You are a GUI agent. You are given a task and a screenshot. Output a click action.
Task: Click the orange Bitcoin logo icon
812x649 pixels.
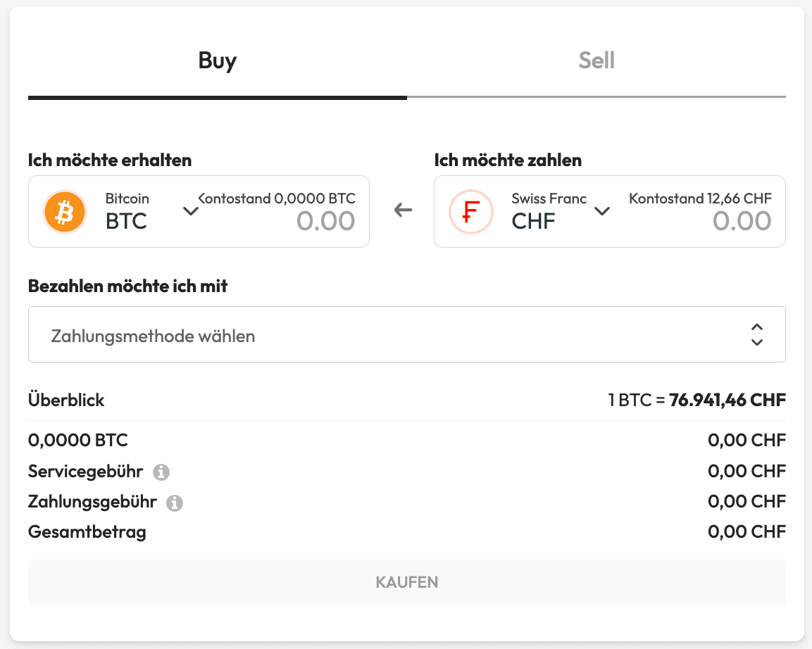[x=64, y=211]
